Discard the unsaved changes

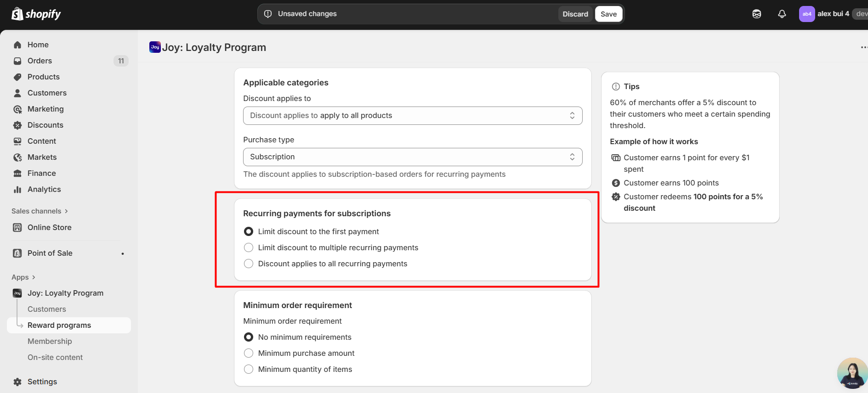575,14
